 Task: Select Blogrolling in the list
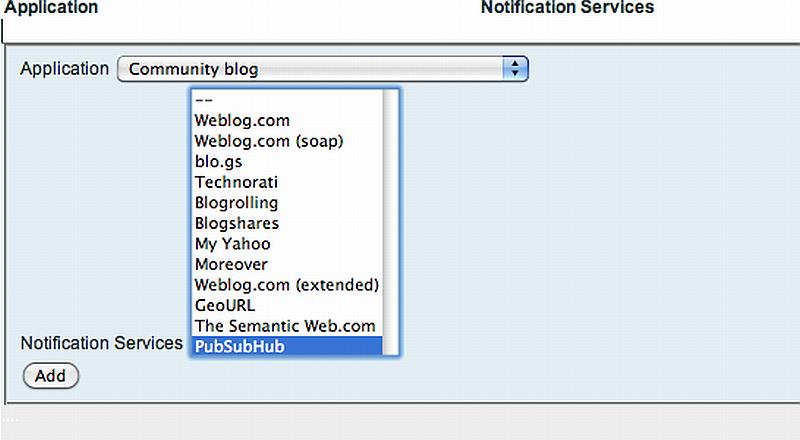coord(236,202)
